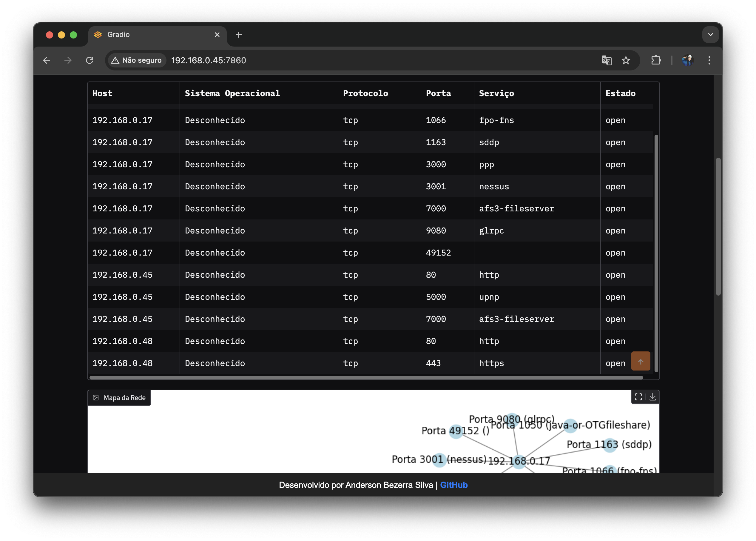Screen dimensions: 756x541
Task: Click the 'Host' column header
Action: click(133, 93)
